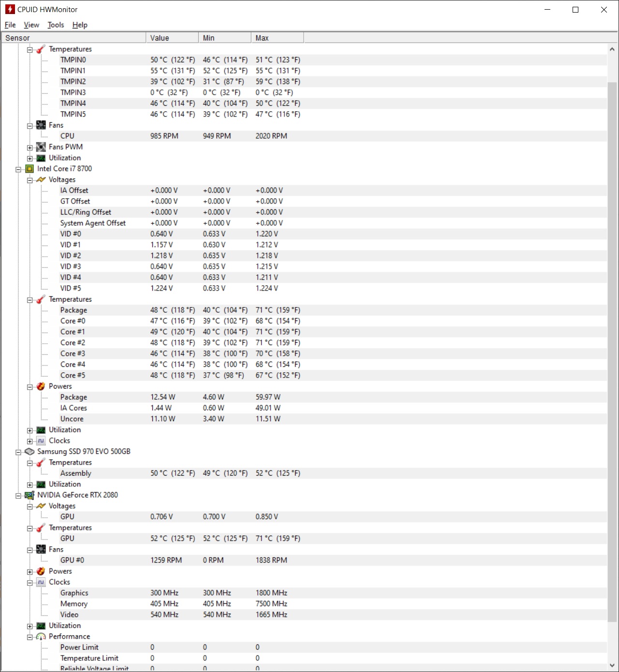
Task: Expand the Clocks node under Intel Core i7
Action: [x=30, y=441]
